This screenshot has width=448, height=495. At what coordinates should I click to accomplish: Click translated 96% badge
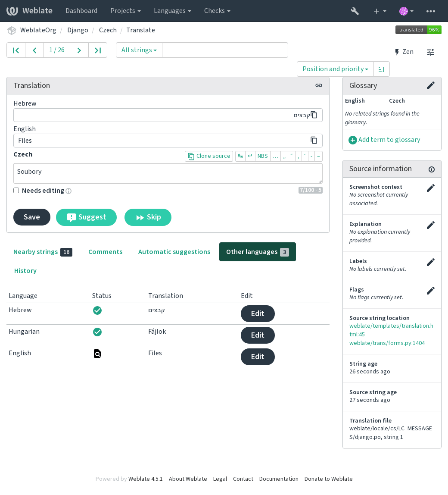point(418,30)
